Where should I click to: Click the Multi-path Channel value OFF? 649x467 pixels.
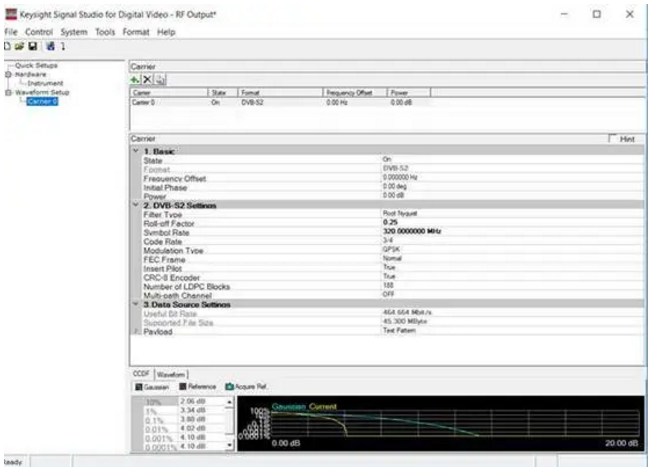coord(512,294)
